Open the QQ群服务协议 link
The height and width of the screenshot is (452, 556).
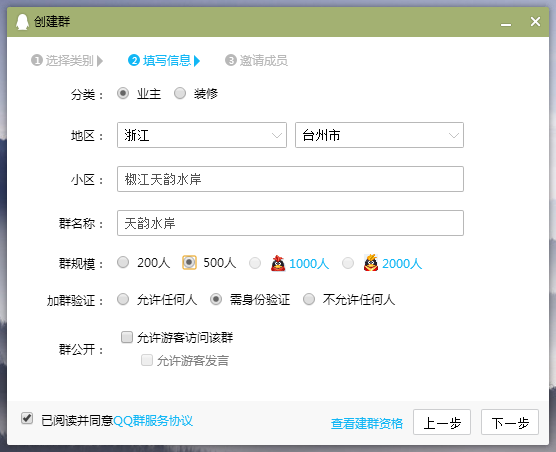point(153,421)
